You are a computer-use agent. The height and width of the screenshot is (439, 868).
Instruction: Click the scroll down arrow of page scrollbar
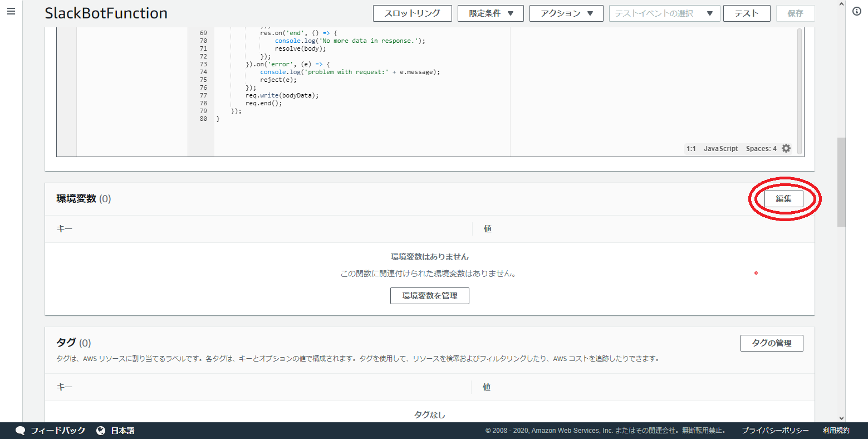841,418
